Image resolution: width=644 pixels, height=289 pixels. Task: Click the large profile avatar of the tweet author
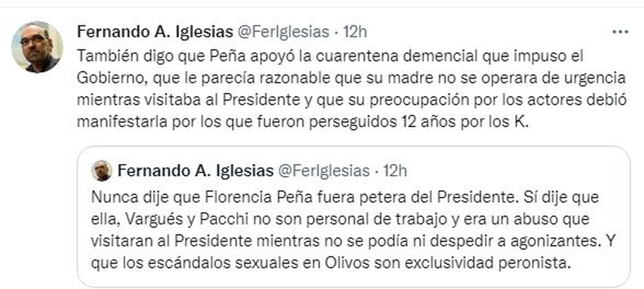tap(37, 47)
